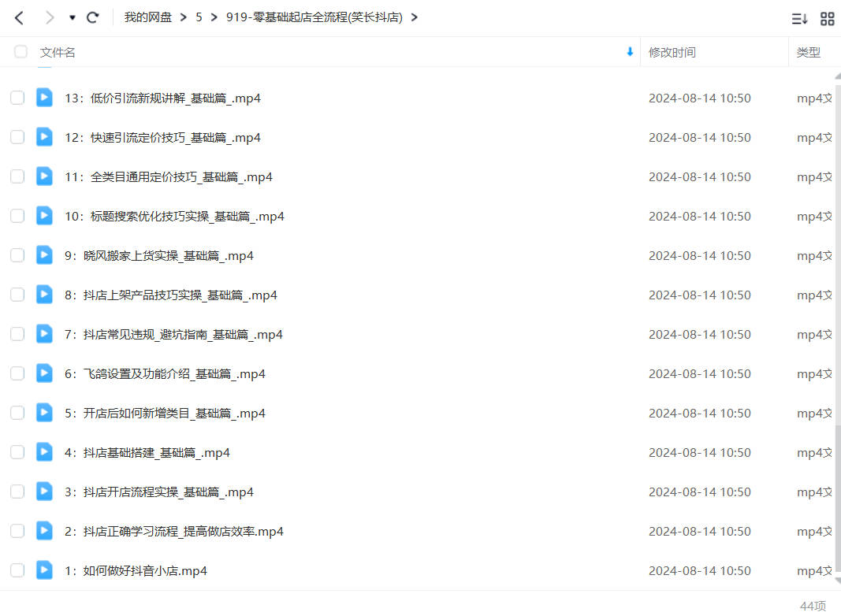Select file name 7：抖店常见违规_避坑指南_基础篇_.mp4
This screenshot has width=841, height=616.
[x=173, y=335]
